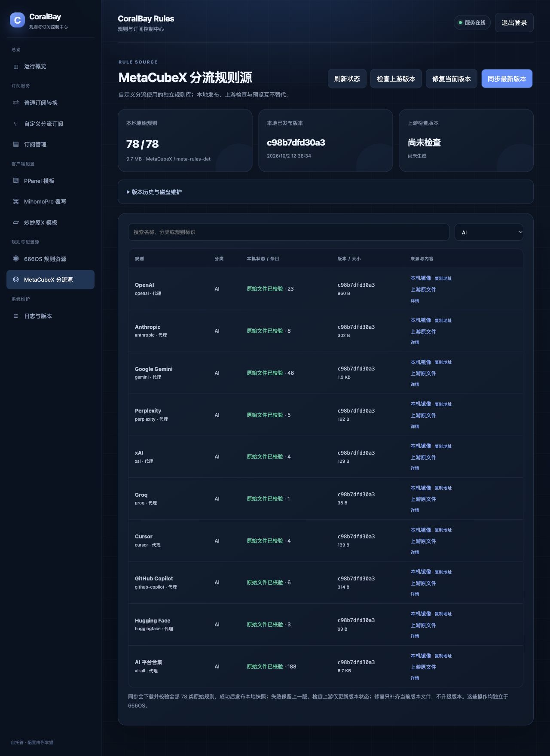This screenshot has width=550, height=756.
Task: Click the 78 / 78 local rules count
Action: (143, 144)
